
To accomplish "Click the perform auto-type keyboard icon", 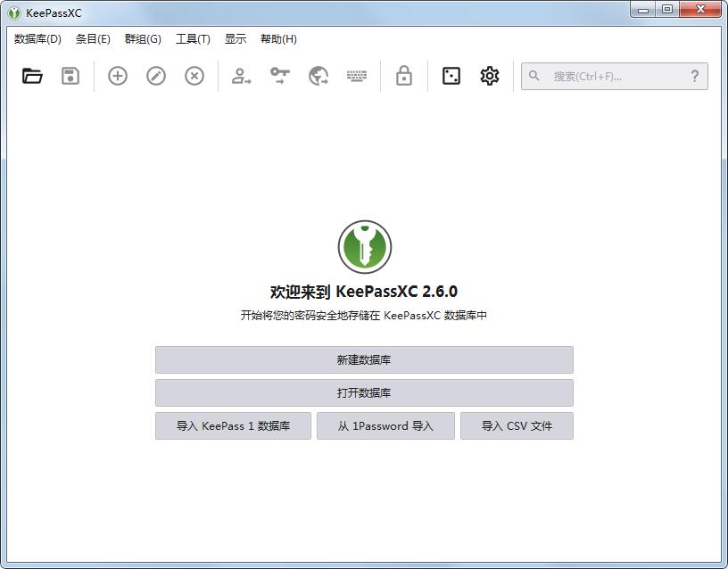I will [x=356, y=76].
